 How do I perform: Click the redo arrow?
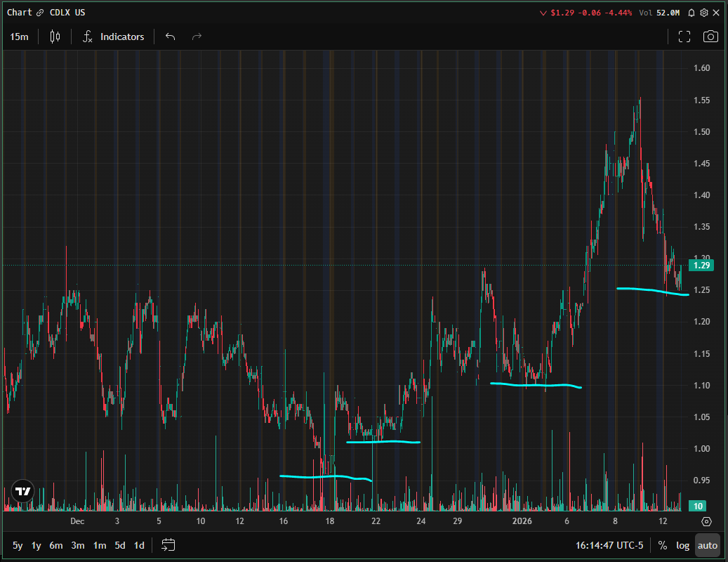click(x=197, y=37)
